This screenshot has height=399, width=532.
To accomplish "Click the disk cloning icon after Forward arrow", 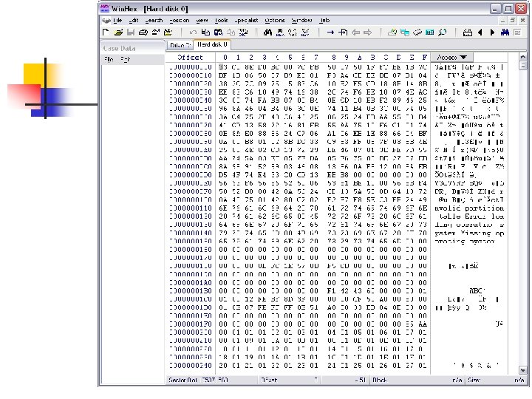I will [x=392, y=33].
